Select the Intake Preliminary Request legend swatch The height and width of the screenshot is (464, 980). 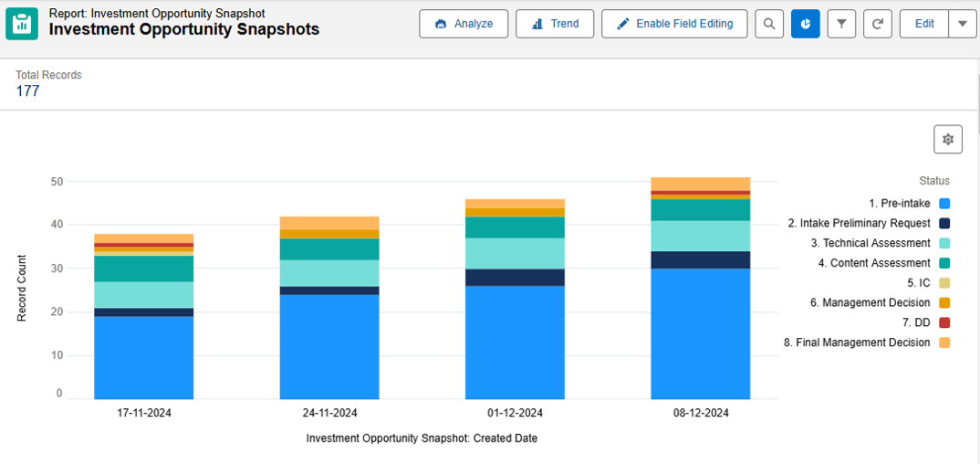(x=944, y=224)
